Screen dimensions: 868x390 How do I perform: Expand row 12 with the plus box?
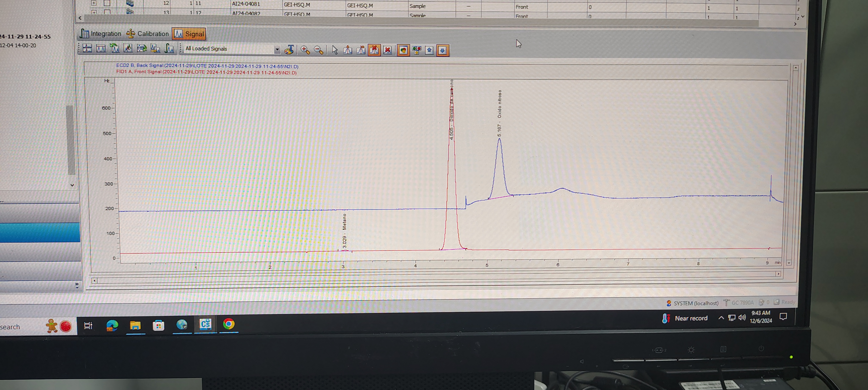tap(94, 3)
